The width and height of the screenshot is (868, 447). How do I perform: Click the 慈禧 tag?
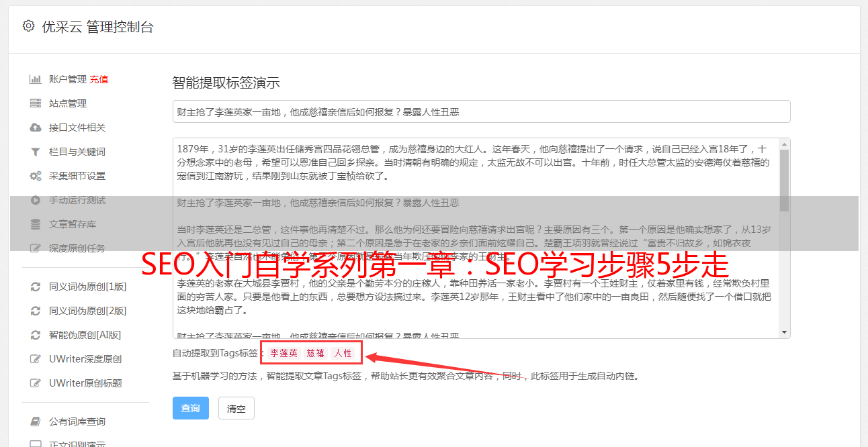tap(316, 353)
